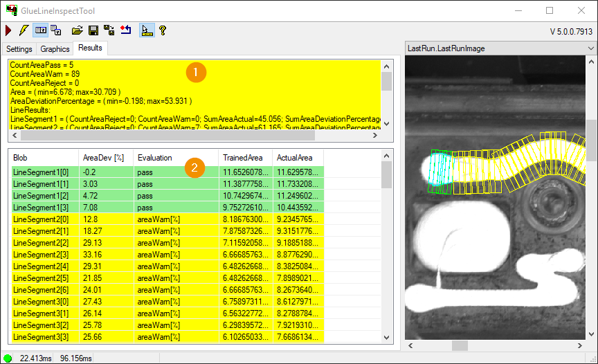The image size is (598, 364).
Task: Select the LineSegment1[0] row
Action: 167,172
